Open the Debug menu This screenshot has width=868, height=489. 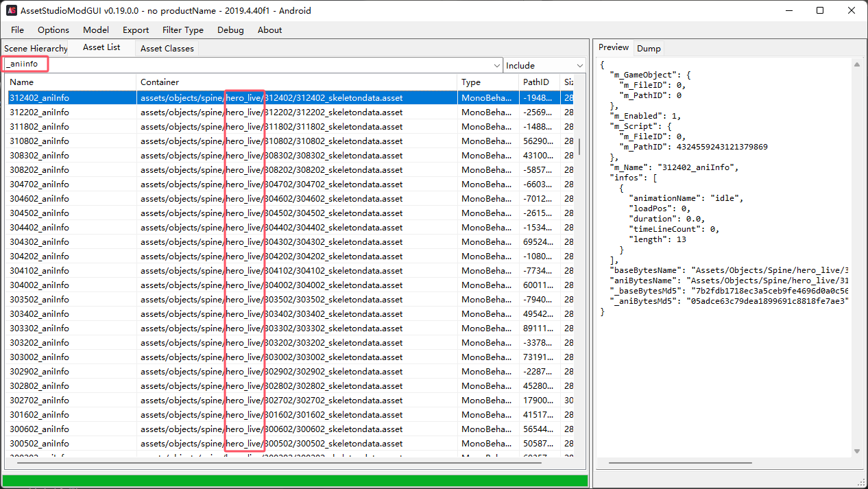230,29
